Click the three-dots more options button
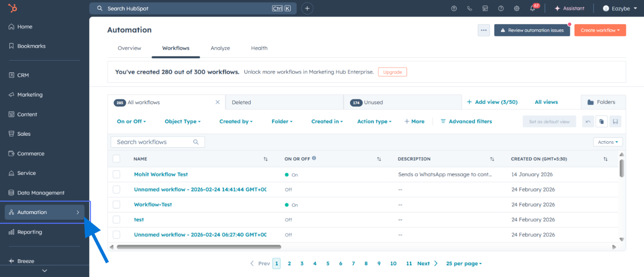The image size is (644, 277). [x=484, y=30]
